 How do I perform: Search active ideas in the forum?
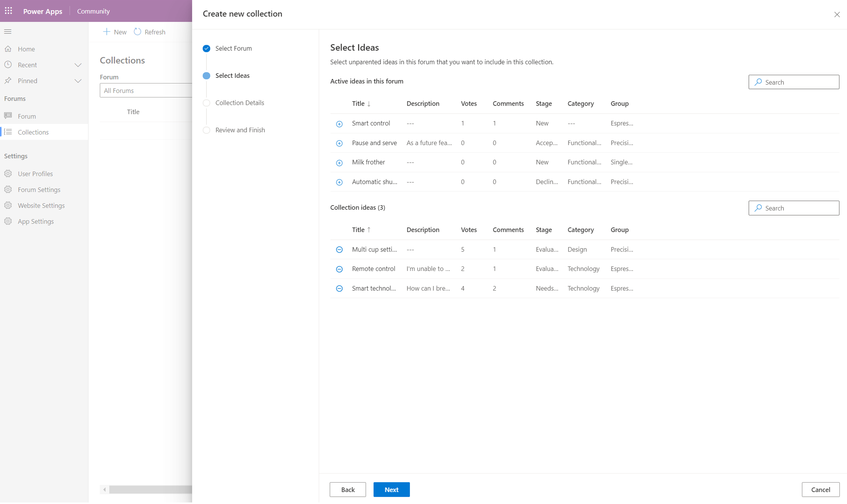(x=794, y=82)
